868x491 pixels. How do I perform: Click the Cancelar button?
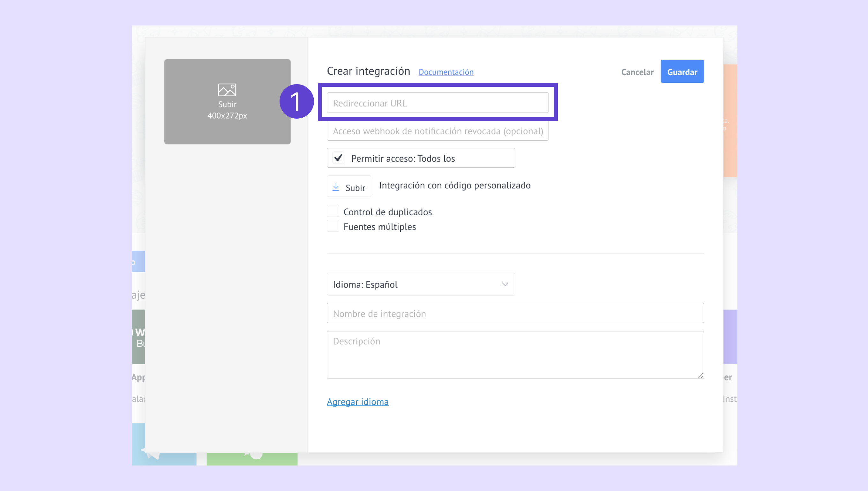(637, 72)
